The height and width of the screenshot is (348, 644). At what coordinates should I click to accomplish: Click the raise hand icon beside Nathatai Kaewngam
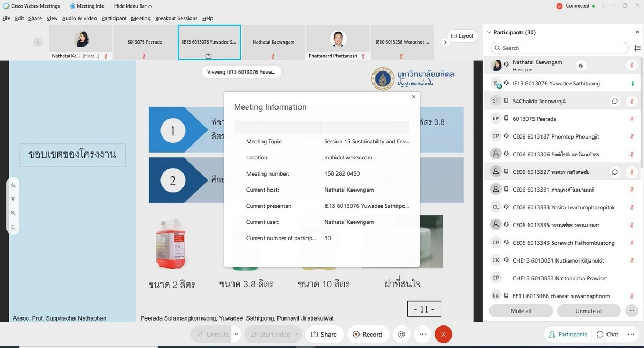tap(581, 66)
